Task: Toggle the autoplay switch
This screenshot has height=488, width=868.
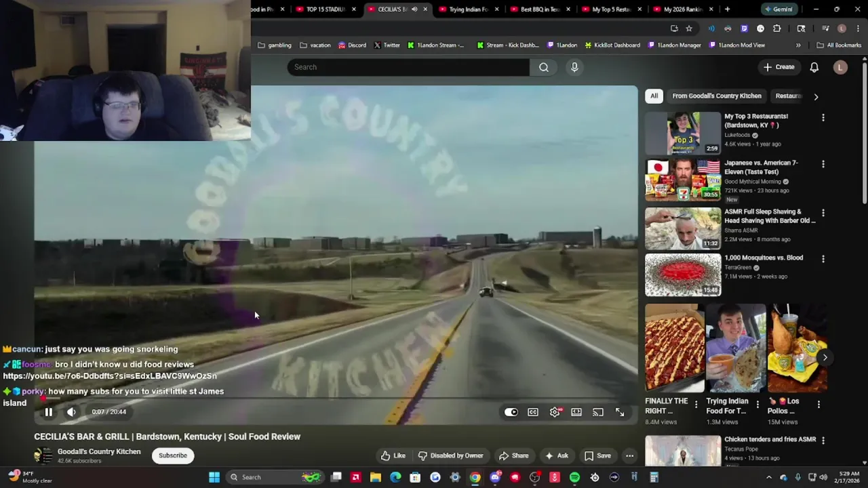Action: (511, 412)
